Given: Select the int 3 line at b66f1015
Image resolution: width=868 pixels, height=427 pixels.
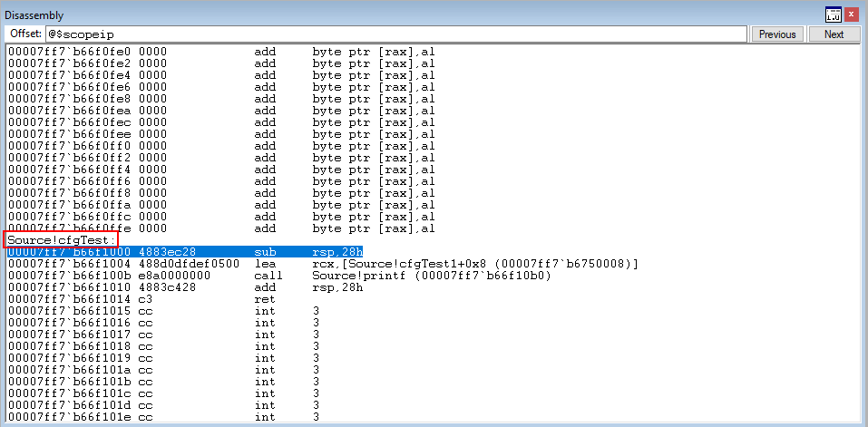Looking at the screenshot, I should (163, 311).
